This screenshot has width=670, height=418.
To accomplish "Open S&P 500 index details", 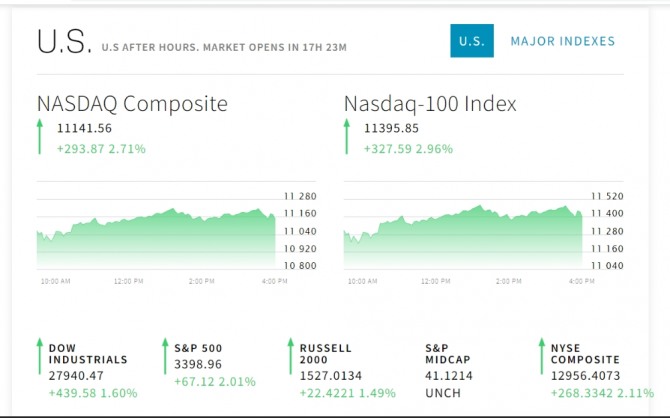I will coord(197,348).
